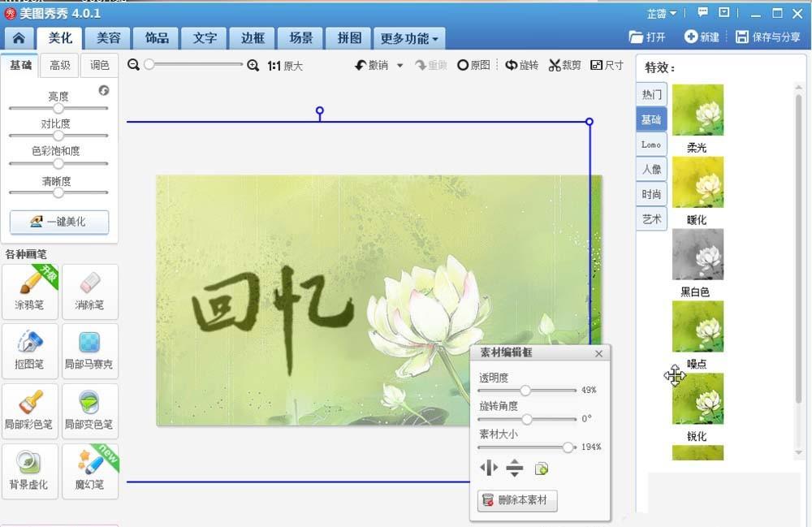Screen dimensions: 812x527
Task: Switch to the 文字 text tab
Action: click(x=204, y=38)
